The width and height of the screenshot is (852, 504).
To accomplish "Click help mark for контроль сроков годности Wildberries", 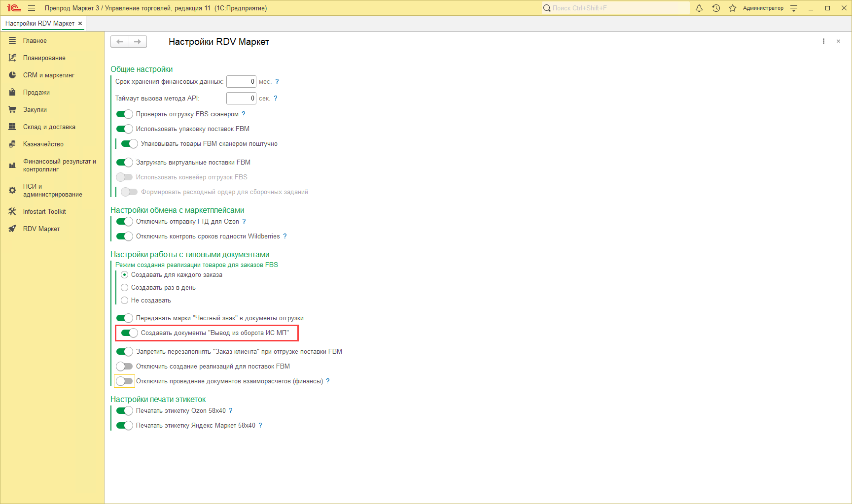I will 285,236.
